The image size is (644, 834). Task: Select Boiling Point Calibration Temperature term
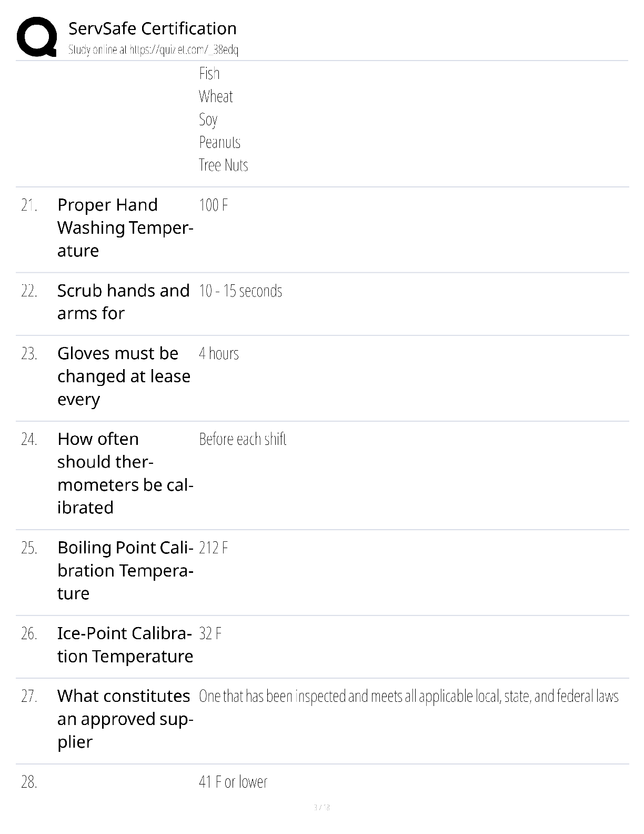(x=125, y=570)
